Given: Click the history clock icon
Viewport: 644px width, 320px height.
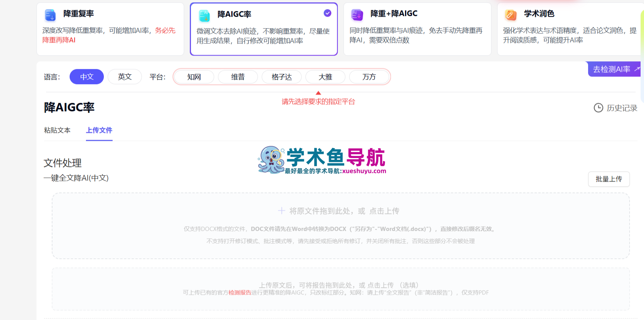Looking at the screenshot, I should (x=598, y=108).
